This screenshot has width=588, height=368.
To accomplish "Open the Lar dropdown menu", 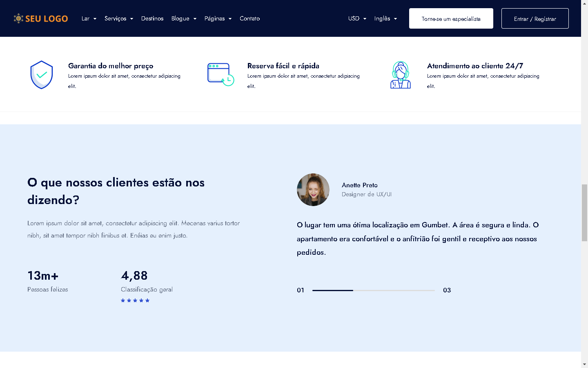I will (x=89, y=18).
